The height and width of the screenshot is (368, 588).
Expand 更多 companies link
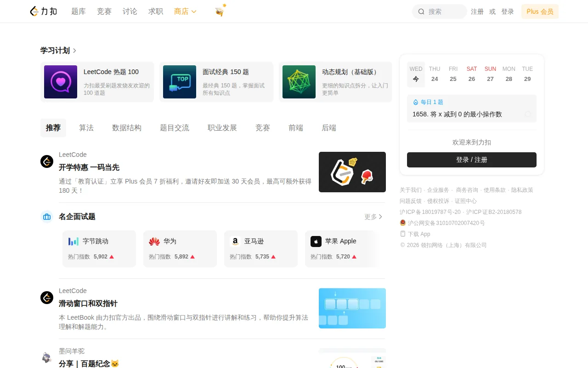pos(373,217)
